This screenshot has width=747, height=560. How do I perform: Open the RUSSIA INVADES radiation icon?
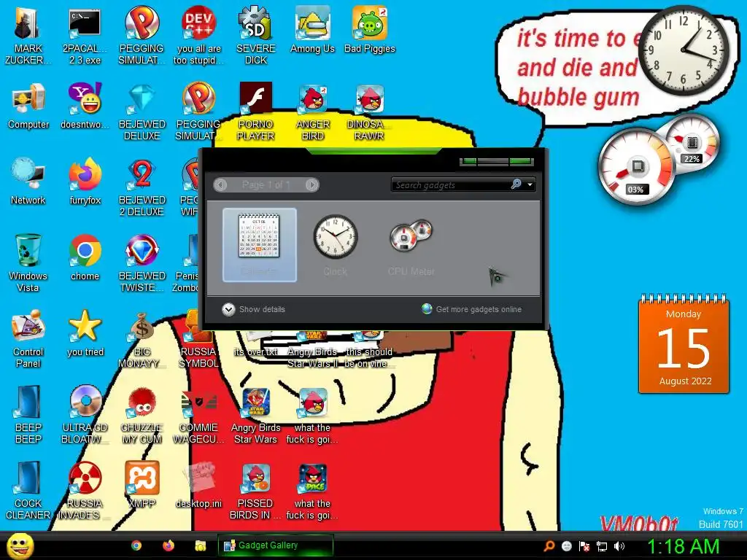(85, 491)
